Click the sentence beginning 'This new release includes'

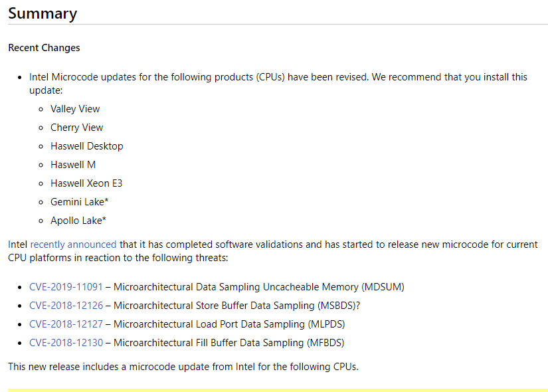pos(183,367)
